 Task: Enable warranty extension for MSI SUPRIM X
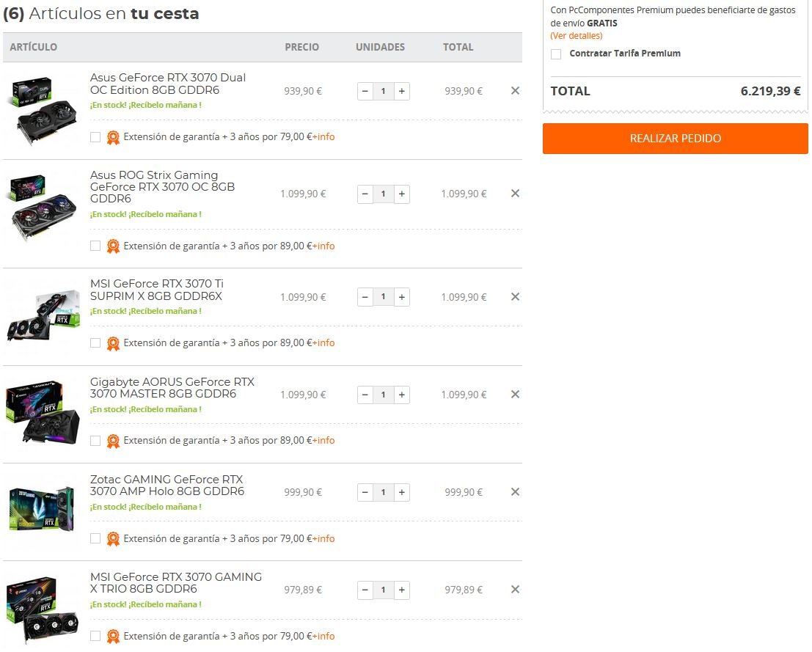click(95, 343)
